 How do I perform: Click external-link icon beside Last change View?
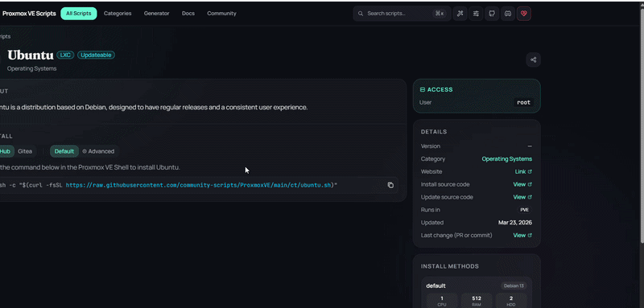pos(530,235)
